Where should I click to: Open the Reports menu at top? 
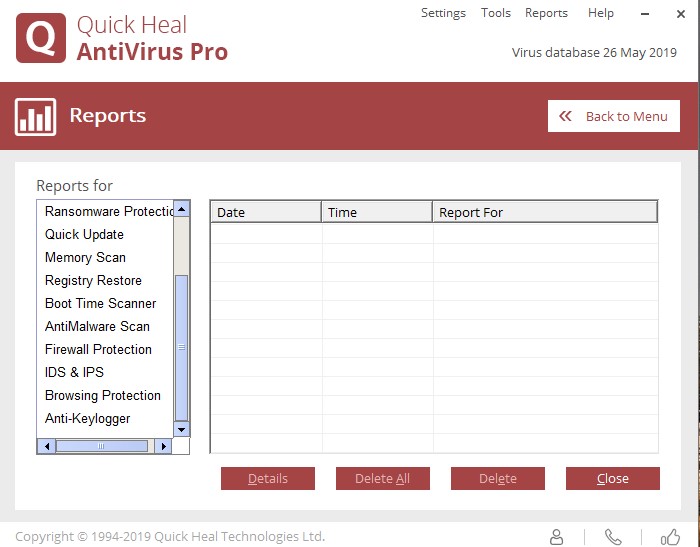click(x=546, y=13)
